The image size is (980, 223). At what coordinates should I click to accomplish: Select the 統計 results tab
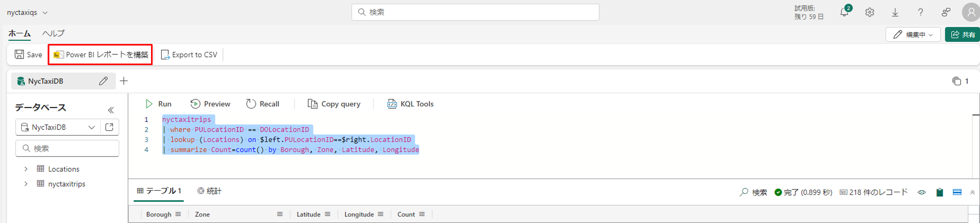(209, 191)
